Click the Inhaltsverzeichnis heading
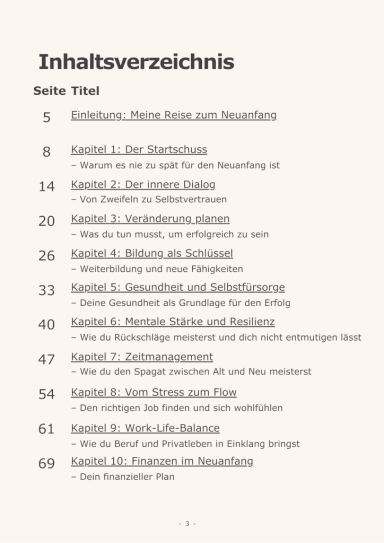Screen dimensions: 384x543 136,62
